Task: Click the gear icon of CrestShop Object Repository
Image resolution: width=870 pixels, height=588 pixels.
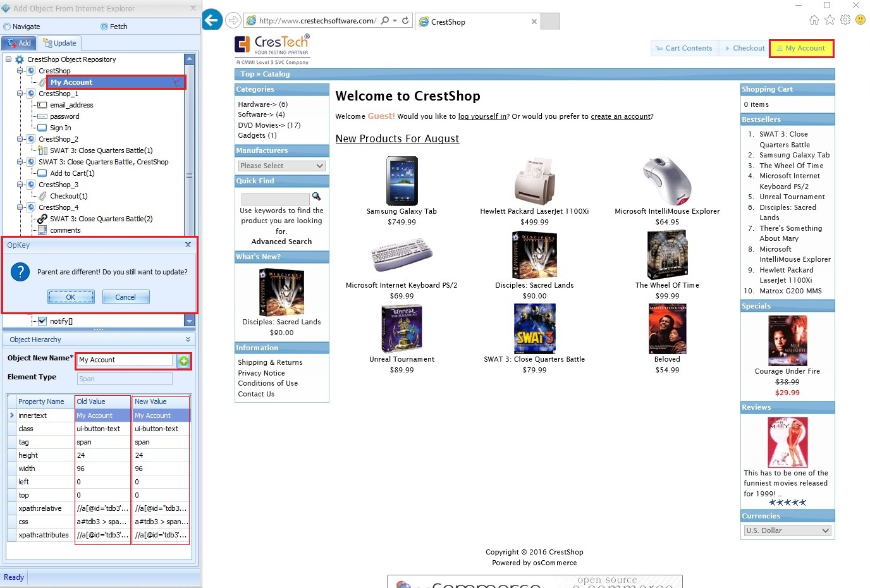Action: (x=20, y=59)
